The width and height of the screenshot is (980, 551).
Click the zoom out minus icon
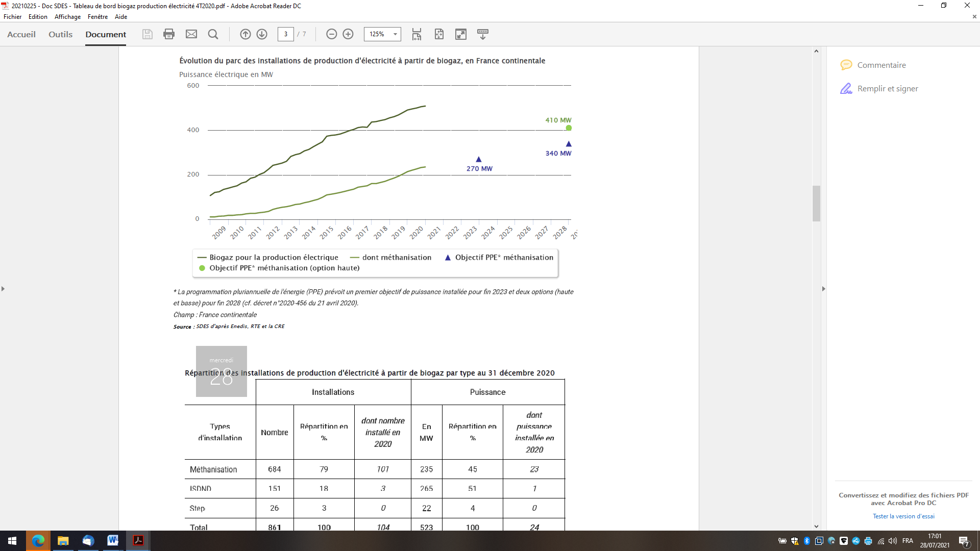pyautogui.click(x=332, y=34)
